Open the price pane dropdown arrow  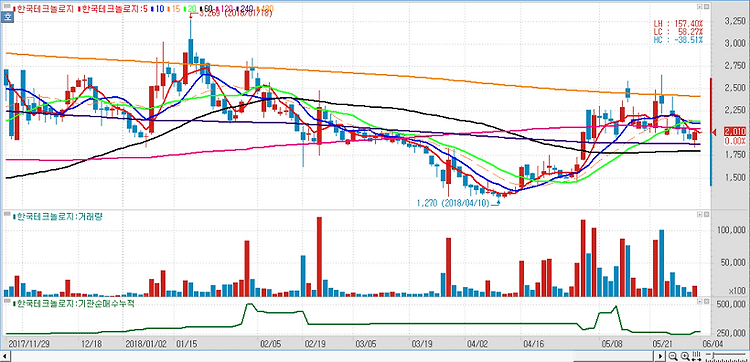pyautogui.click(x=700, y=7)
